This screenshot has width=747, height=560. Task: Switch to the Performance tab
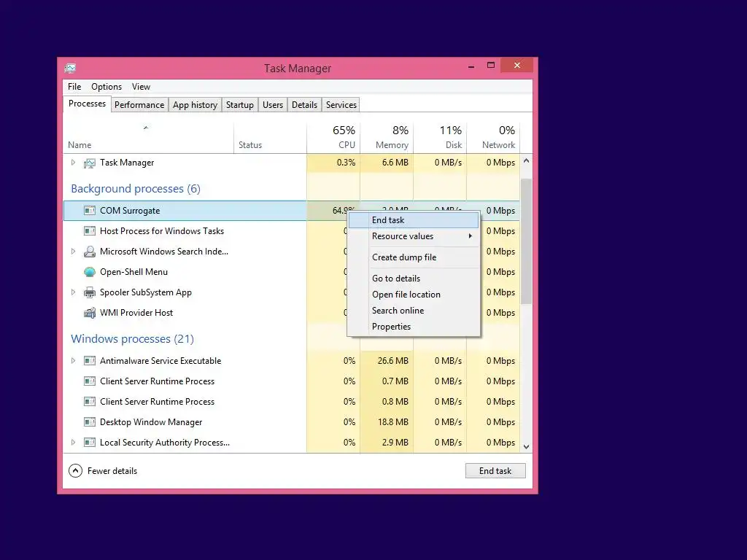139,105
